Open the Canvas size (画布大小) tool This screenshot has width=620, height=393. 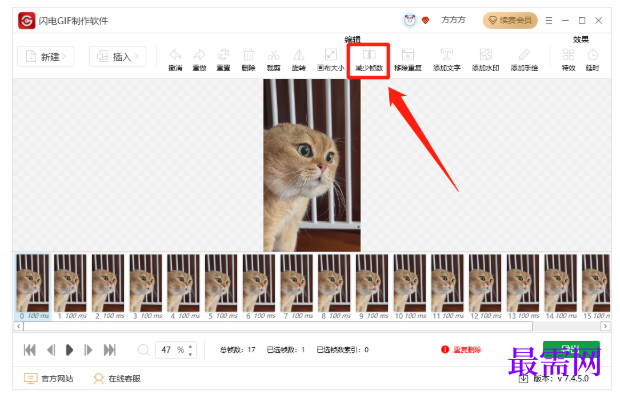(331, 55)
